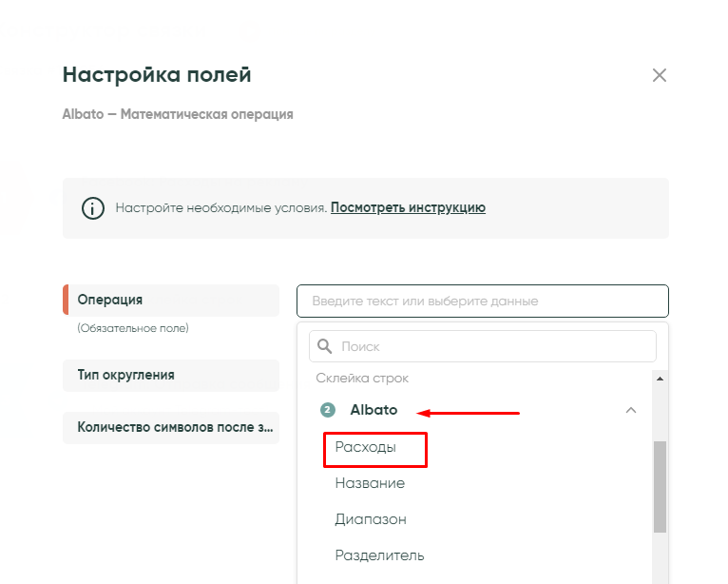This screenshot has height=584, width=728.
Task: Focus the Введите текст или выберите данные input
Action: (482, 301)
